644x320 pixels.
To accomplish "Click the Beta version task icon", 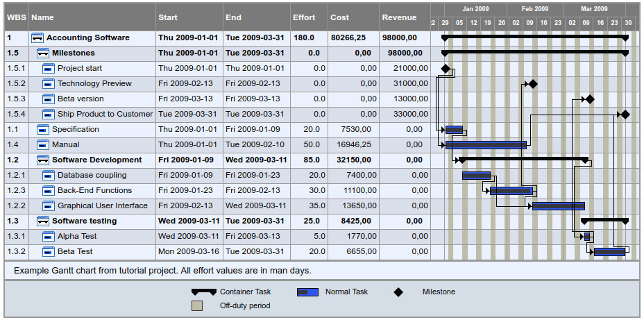I will pos(49,99).
